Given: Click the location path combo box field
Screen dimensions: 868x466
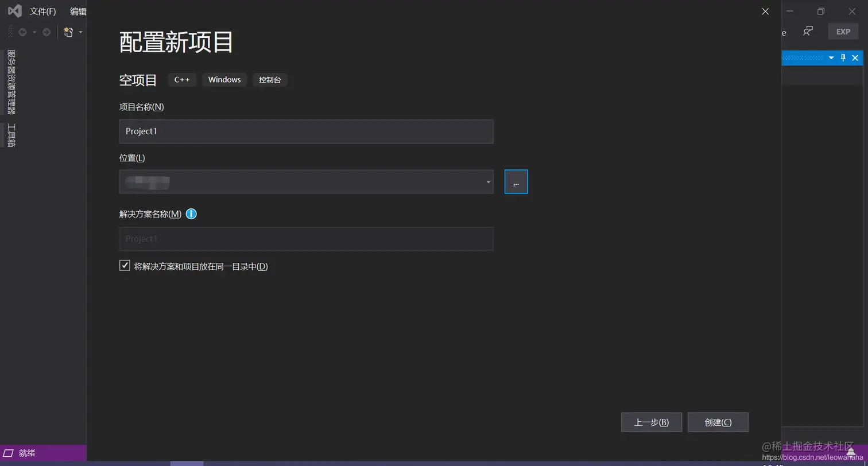Looking at the screenshot, I should pyautogui.click(x=307, y=182).
